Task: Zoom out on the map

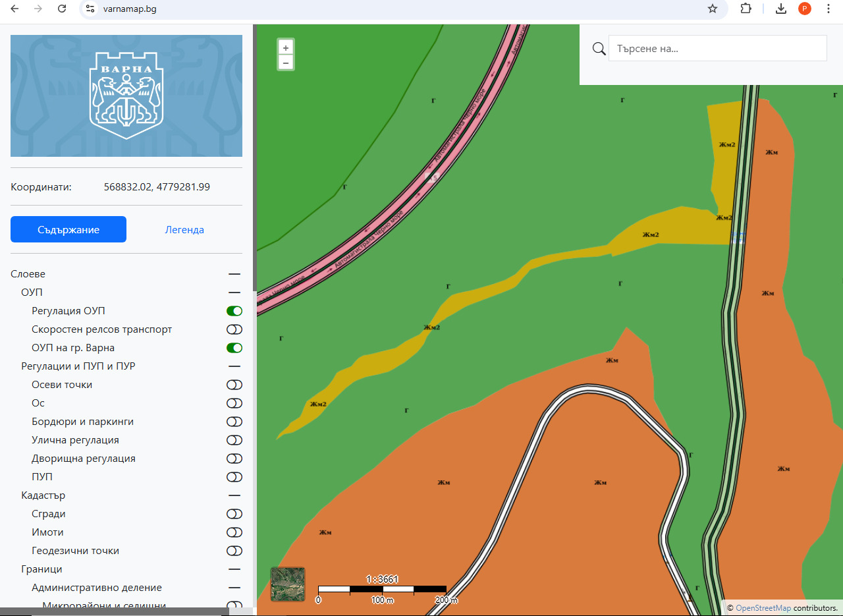Action: 285,63
